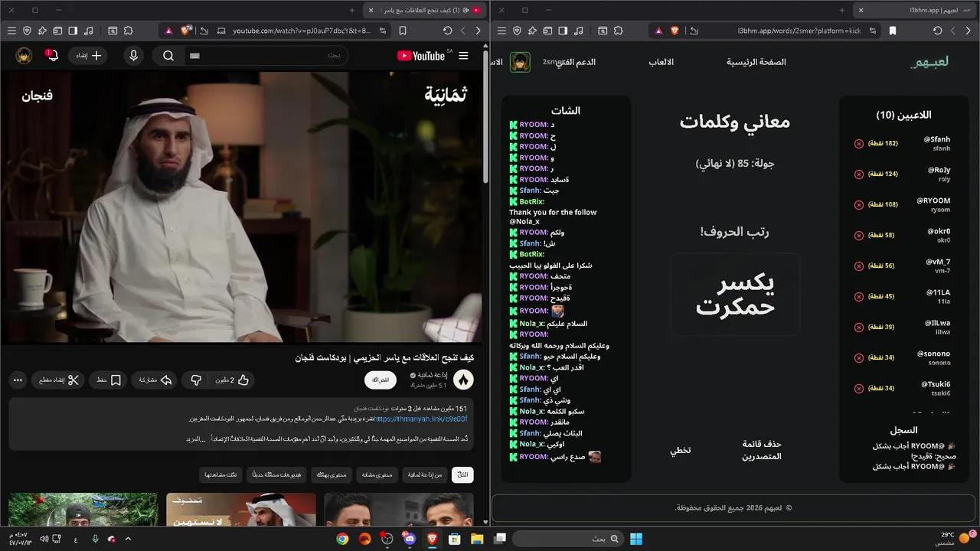This screenshot has height=551, width=980.
Task: Select the محتوى مشابه chip
Action: (377, 475)
